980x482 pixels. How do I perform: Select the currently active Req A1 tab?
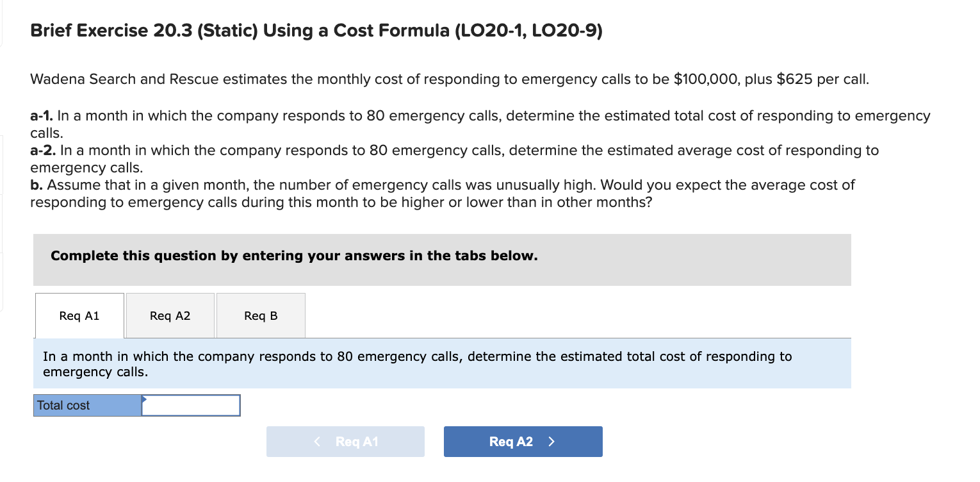79,315
